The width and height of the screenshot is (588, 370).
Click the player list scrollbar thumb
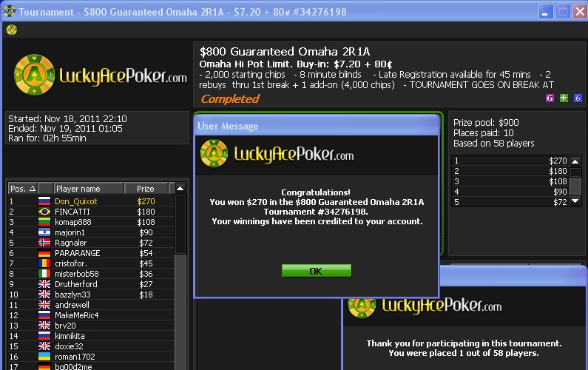click(180, 224)
